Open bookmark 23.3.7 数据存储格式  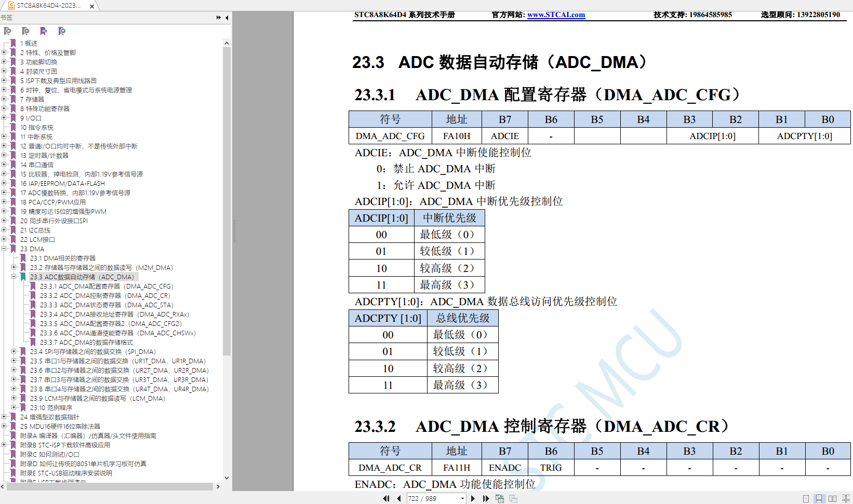87,342
